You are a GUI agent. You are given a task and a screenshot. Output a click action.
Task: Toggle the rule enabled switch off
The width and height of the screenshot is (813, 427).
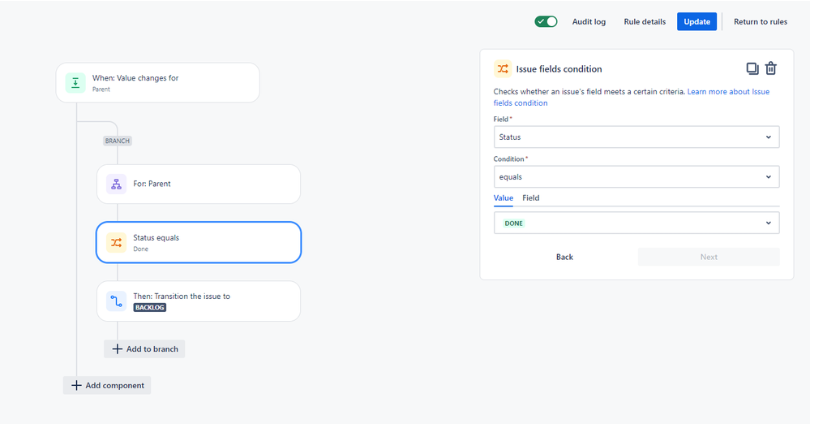pyautogui.click(x=546, y=21)
